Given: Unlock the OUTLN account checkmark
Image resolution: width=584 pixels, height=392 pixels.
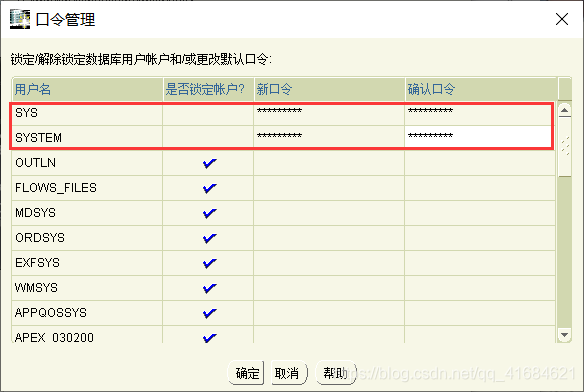Looking at the screenshot, I should pos(209,163).
